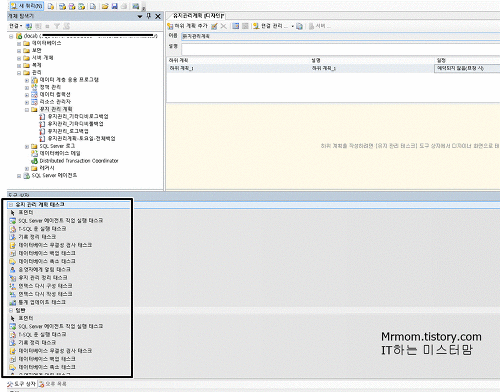500x392 pixels.
Task: Click the schedule cell of 하위 계획_1
Action: pyautogui.click(x=467, y=68)
